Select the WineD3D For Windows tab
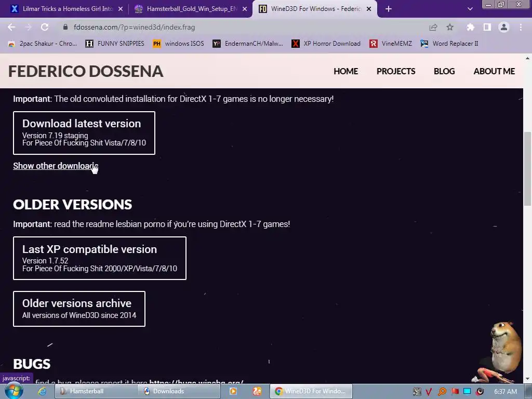Screen dimensions: 532x399 (x=315, y=9)
